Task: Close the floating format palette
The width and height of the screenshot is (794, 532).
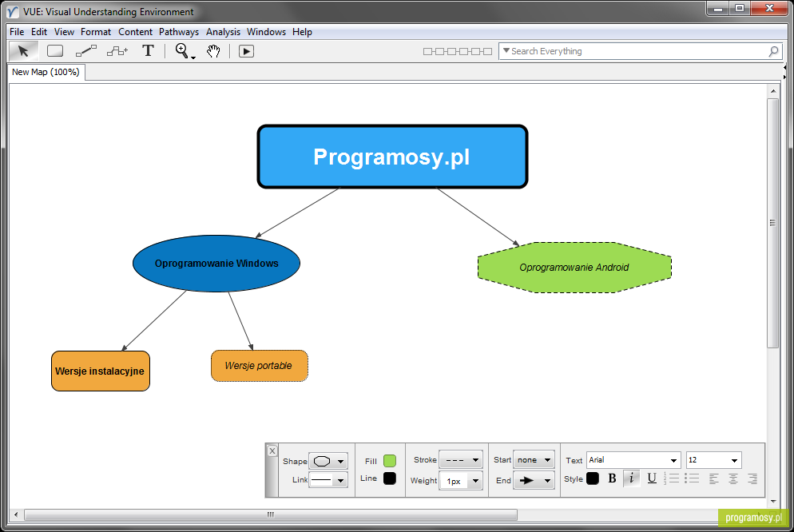Action: [272, 451]
